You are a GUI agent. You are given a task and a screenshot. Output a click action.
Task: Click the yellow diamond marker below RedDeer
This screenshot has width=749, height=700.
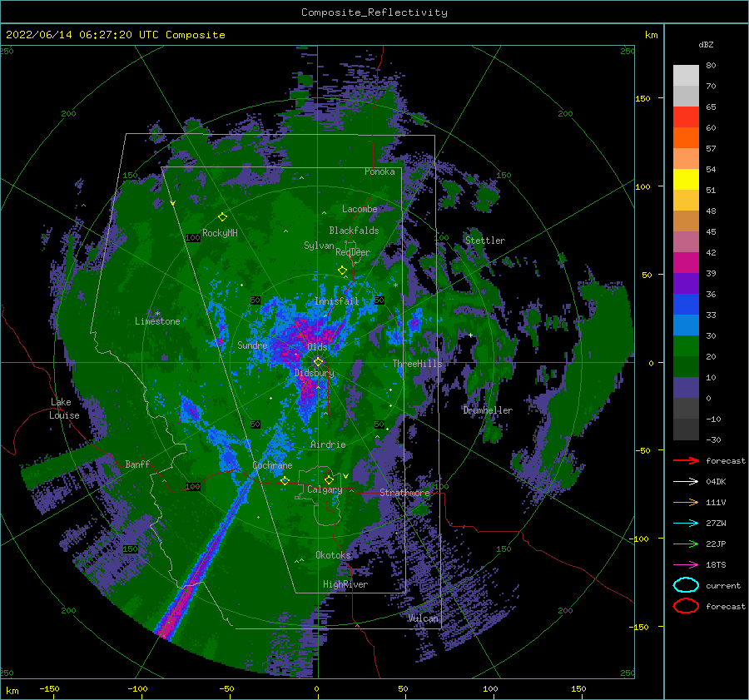tap(342, 271)
